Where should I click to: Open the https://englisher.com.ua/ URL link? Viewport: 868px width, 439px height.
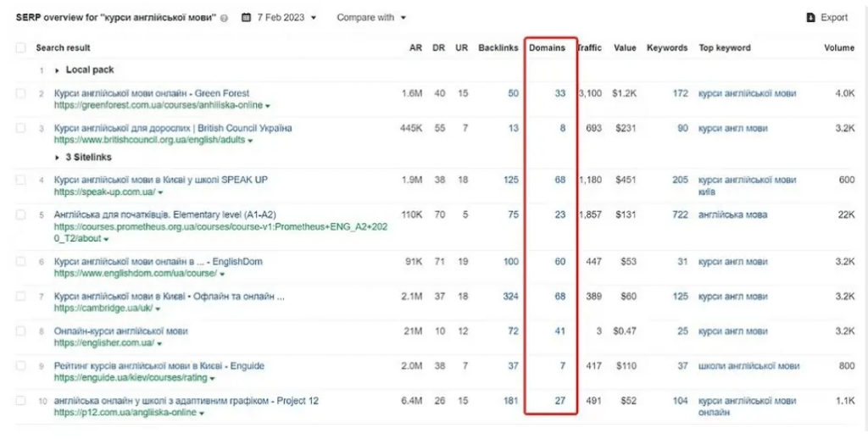tap(104, 343)
